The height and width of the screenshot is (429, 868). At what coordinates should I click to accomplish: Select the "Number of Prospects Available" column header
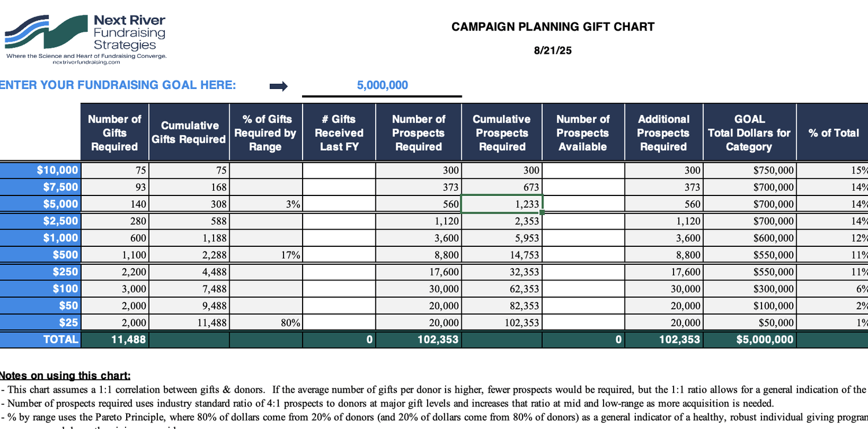[583, 132]
